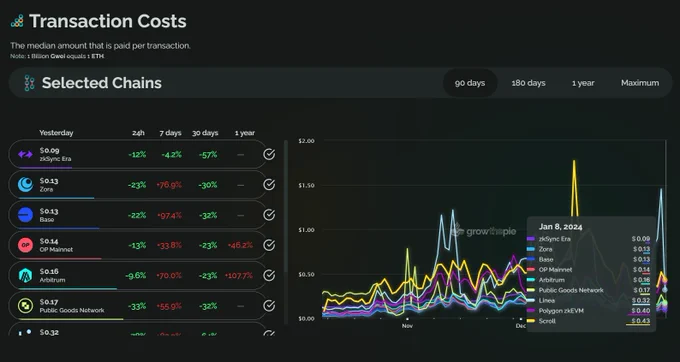The image size is (680, 362).
Task: Click Arbitrum's +107.7% yearly change
Action: 239,275
